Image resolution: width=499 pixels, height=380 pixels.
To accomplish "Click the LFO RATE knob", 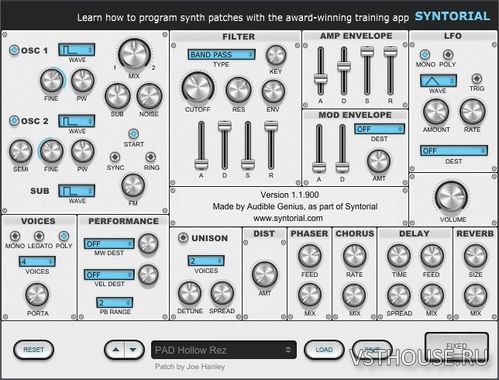I will (472, 112).
